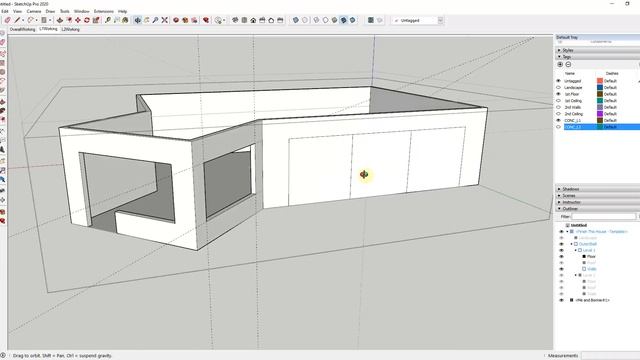Enable X-Ray face style
The image size is (640, 360).
(x=296, y=20)
